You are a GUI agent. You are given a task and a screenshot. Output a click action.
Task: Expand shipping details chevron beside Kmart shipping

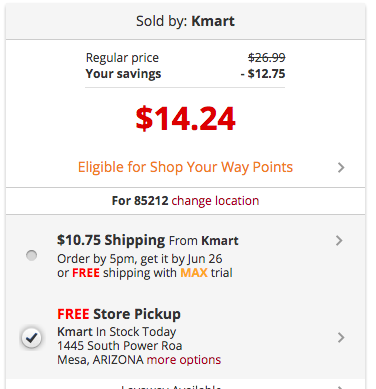click(339, 240)
